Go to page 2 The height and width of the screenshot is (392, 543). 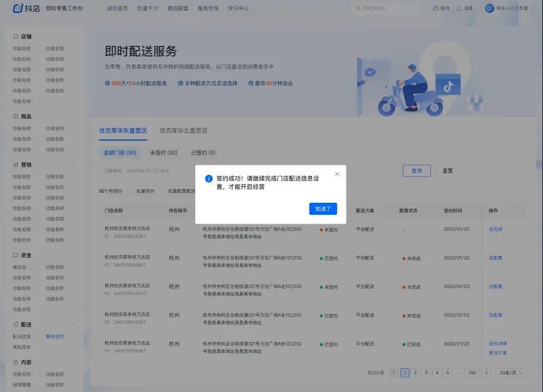(x=415, y=372)
